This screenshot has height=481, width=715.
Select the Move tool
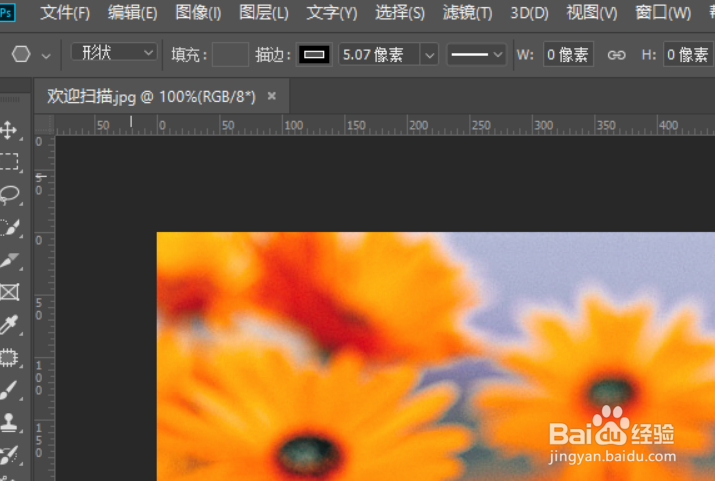(x=9, y=130)
